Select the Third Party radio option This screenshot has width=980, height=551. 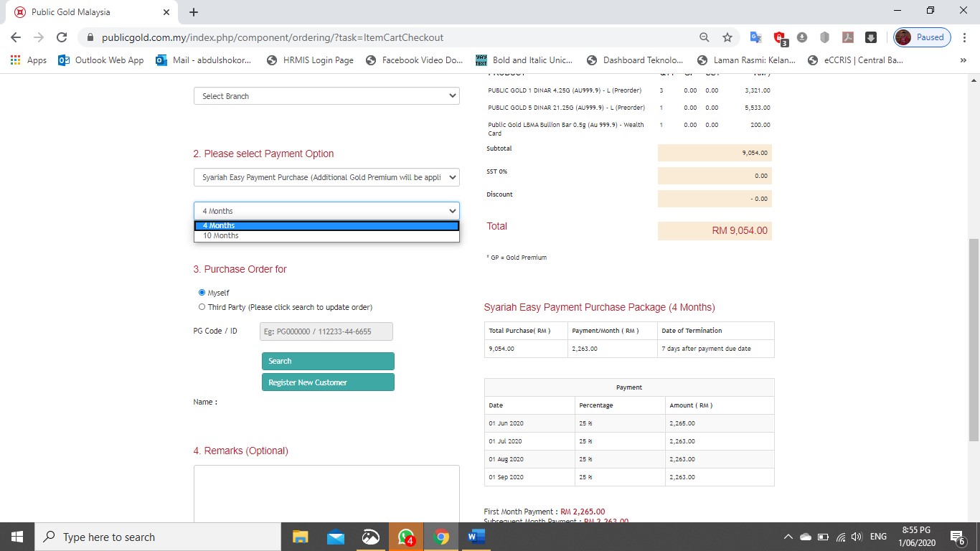(202, 307)
